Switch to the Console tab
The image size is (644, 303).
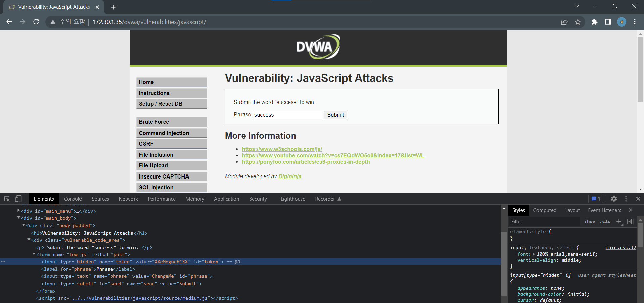pos(73,199)
